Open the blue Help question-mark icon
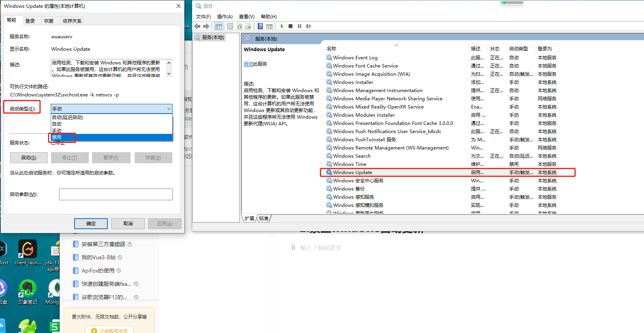 point(260,26)
